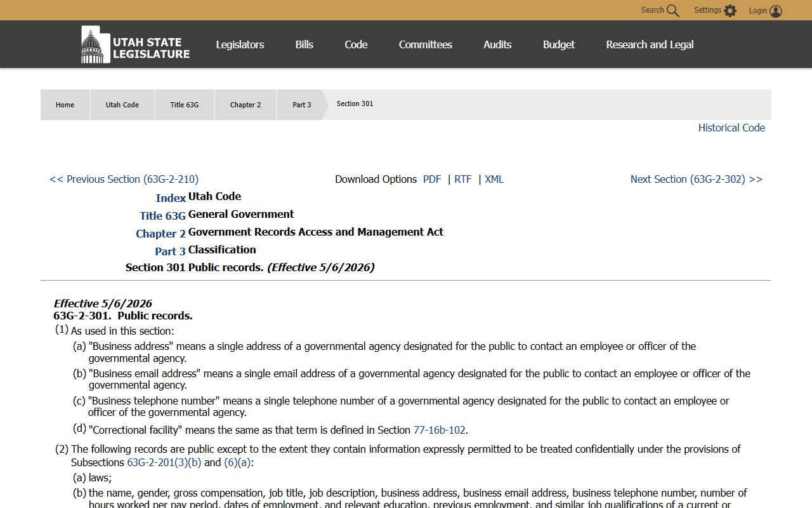Click the Login text label in top bar
Screen dimensions: 812x508
click(758, 10)
